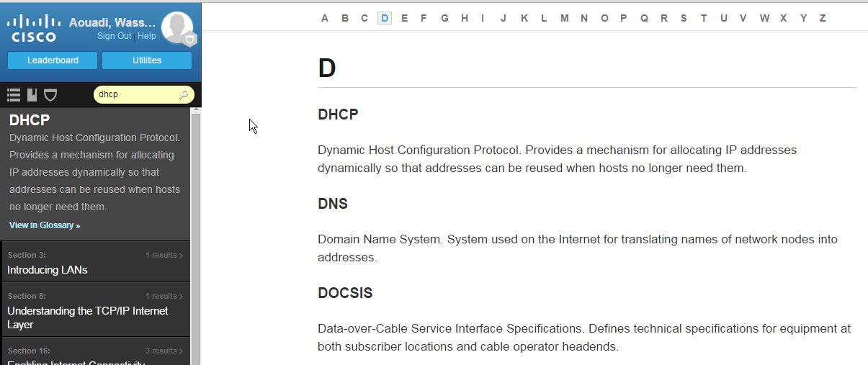
Task: Click the user profile avatar
Action: coord(177,28)
